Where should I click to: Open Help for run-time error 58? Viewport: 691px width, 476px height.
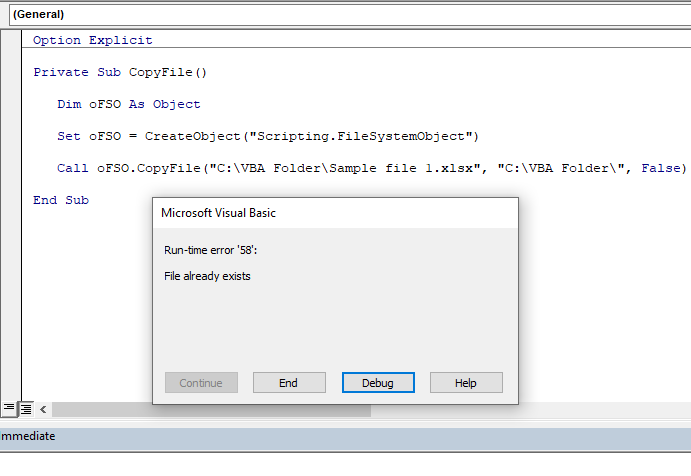pyautogui.click(x=466, y=383)
